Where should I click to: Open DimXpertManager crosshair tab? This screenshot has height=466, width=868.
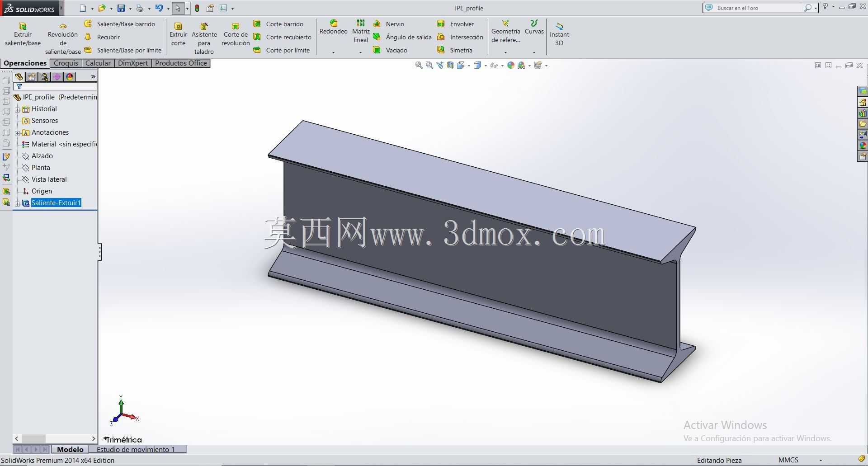pyautogui.click(x=57, y=77)
